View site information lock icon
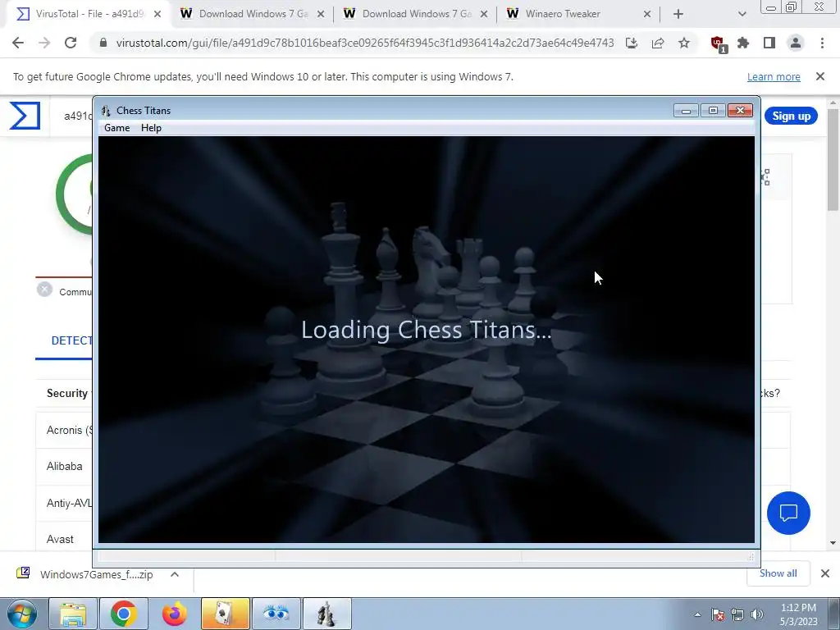Screen dimensions: 840x630 (103, 43)
